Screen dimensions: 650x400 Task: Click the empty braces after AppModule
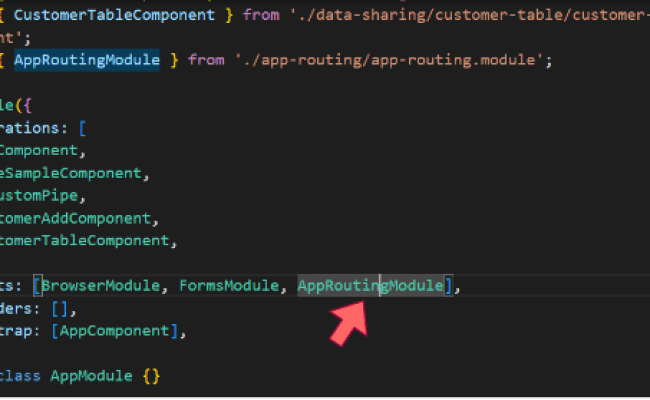point(151,376)
